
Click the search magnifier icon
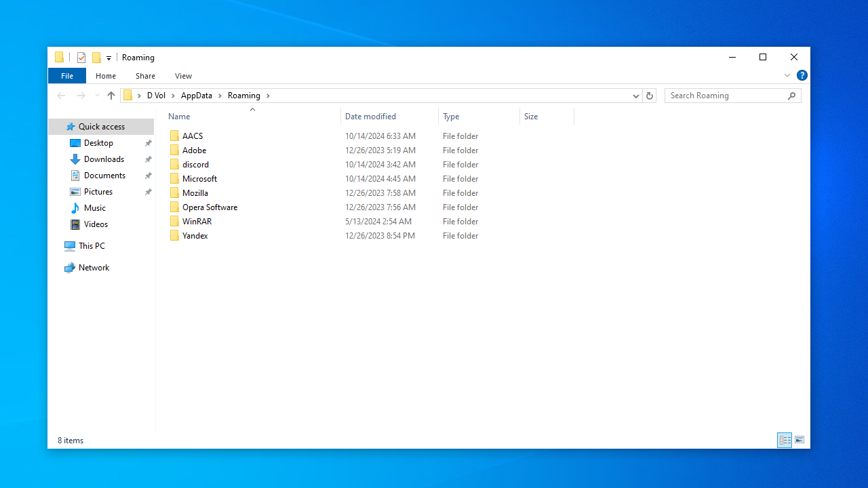point(791,96)
